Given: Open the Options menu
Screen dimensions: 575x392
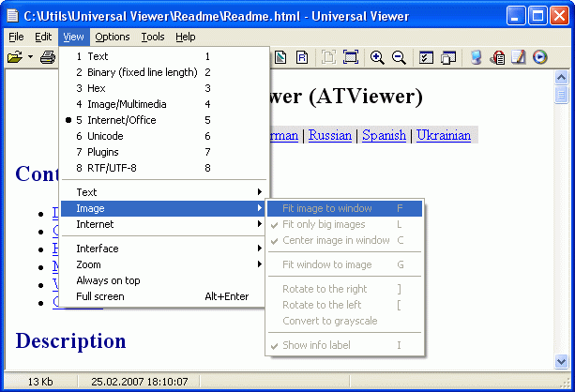Looking at the screenshot, I should pyautogui.click(x=113, y=37).
